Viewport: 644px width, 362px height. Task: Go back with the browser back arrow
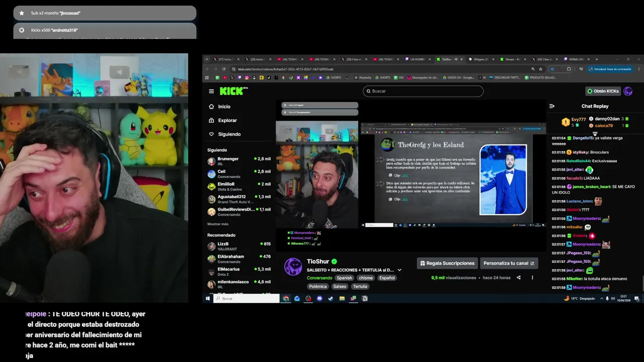207,69
